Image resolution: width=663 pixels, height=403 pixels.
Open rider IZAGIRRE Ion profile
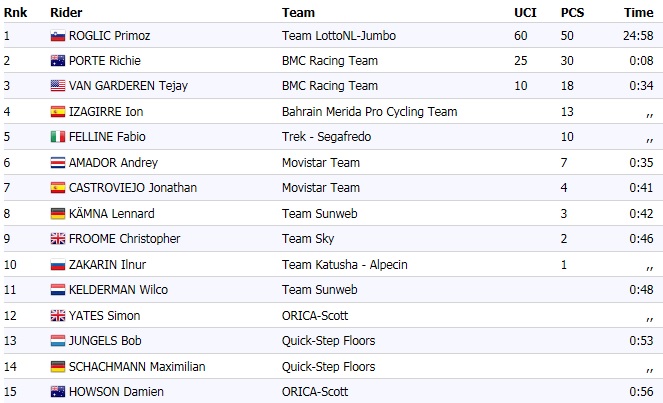click(x=101, y=112)
